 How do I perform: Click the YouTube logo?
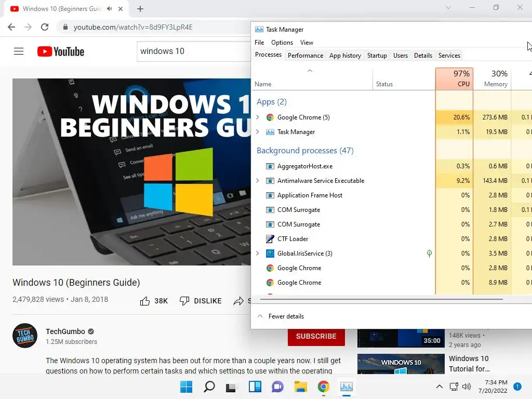61,51
